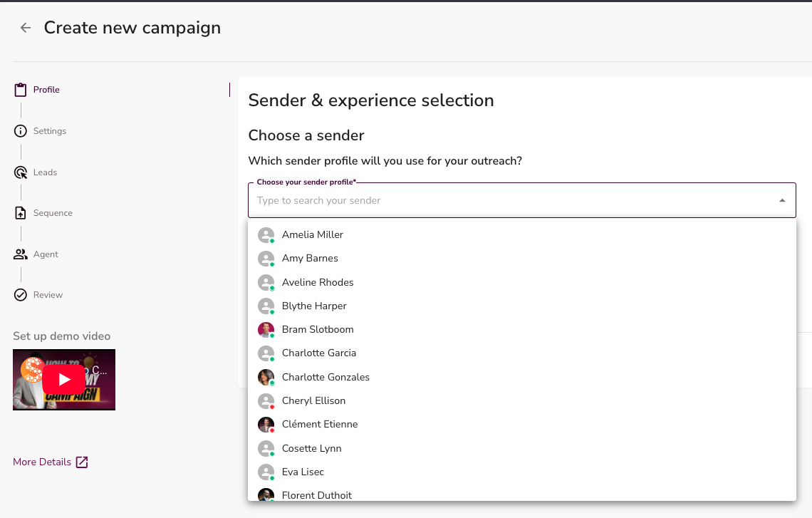This screenshot has height=518, width=812.
Task: Open the More Details link
Action: tap(42, 462)
